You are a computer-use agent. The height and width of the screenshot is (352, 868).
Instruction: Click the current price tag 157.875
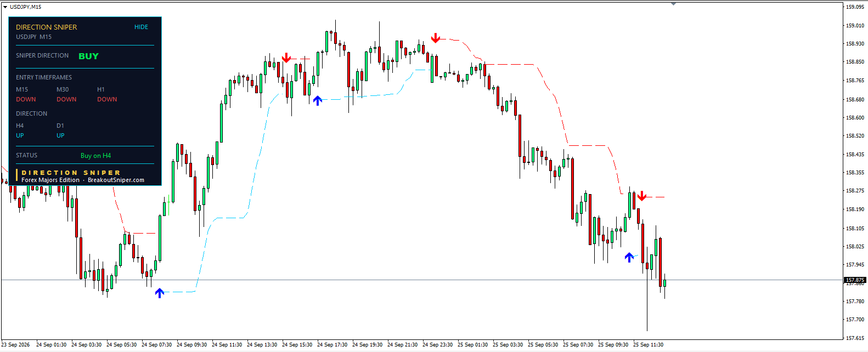[x=855, y=280]
